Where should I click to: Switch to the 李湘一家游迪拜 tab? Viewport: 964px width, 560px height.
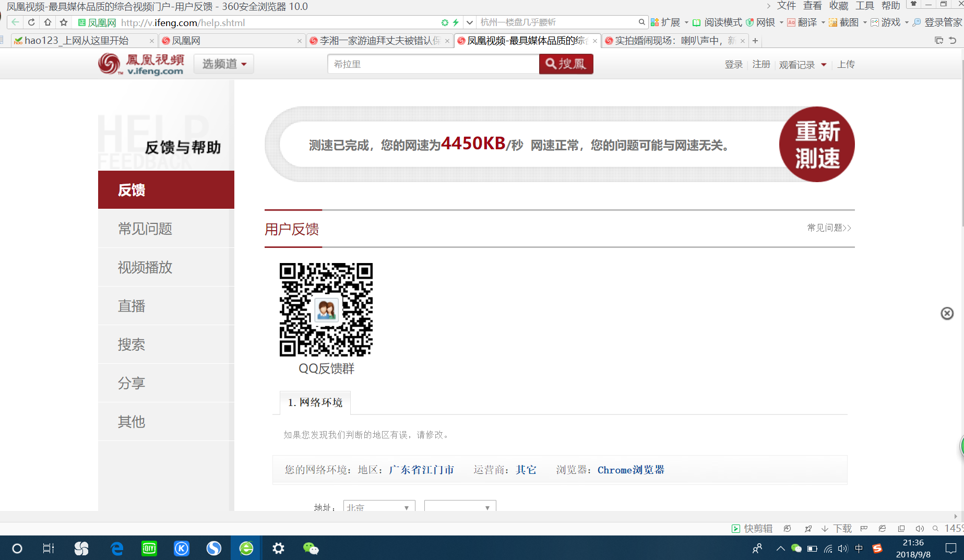coord(379,41)
